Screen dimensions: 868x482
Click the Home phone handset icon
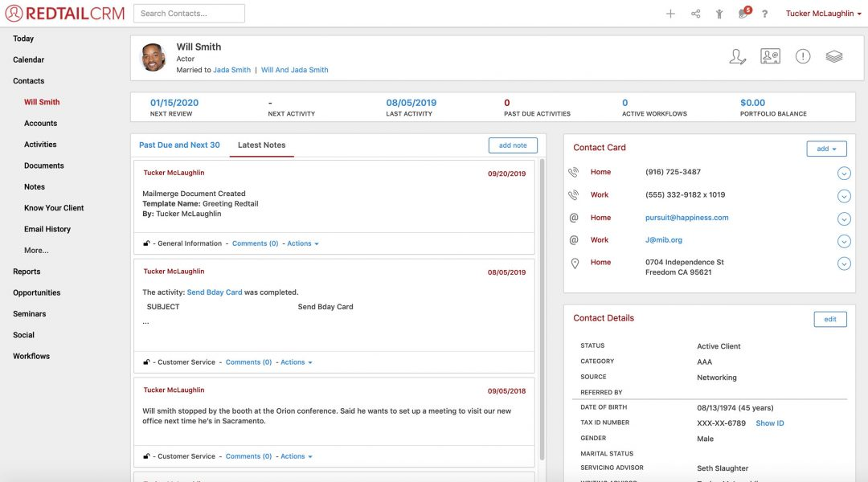coord(573,172)
